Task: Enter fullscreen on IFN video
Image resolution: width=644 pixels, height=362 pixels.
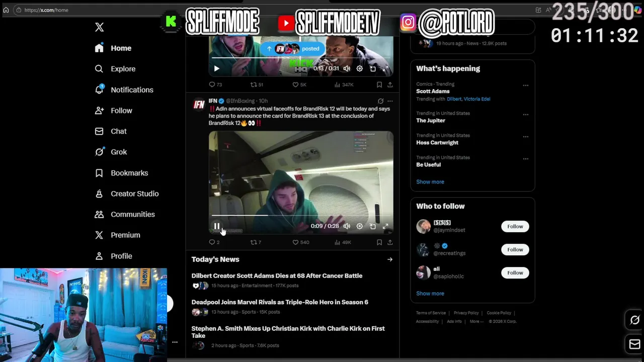Action: pos(385,226)
